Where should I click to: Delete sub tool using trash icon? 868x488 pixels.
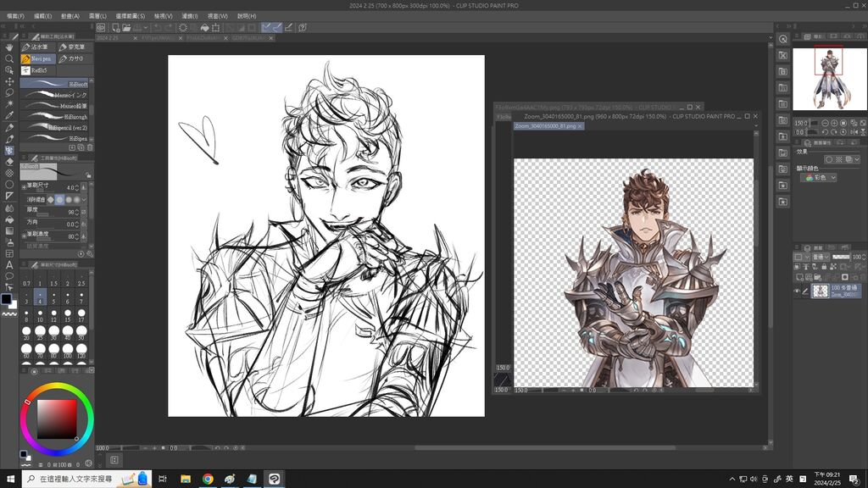point(90,147)
